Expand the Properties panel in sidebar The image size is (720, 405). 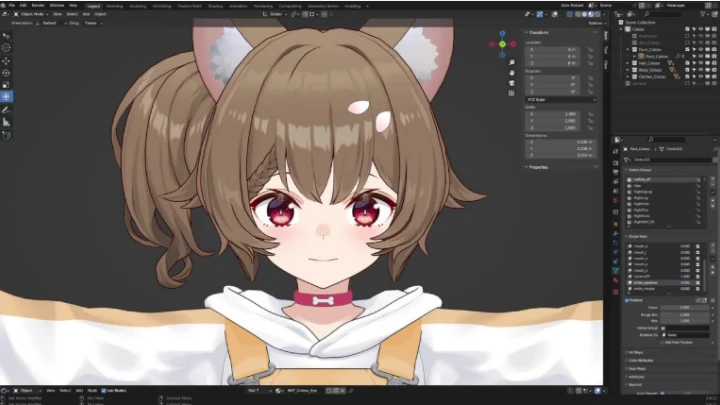[x=538, y=167]
